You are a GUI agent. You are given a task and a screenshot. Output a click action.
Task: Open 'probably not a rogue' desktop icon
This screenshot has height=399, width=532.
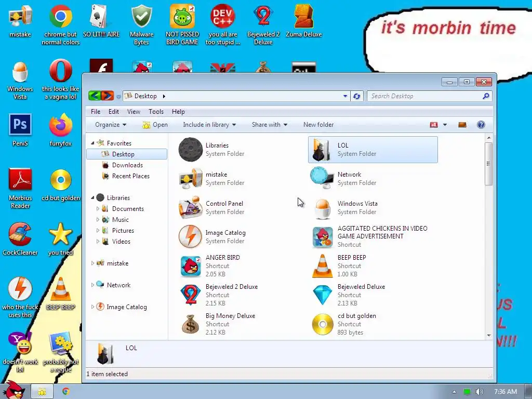[60, 352]
